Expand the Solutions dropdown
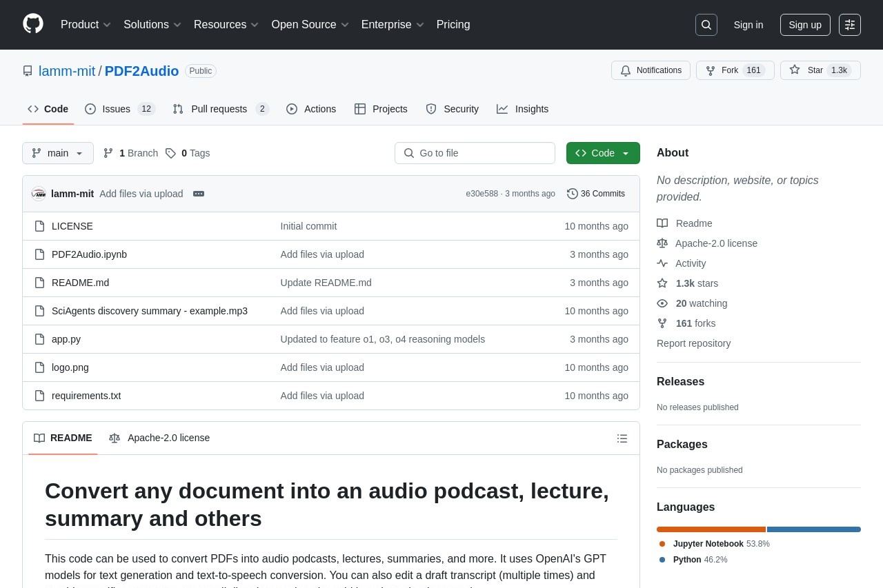 (x=152, y=25)
